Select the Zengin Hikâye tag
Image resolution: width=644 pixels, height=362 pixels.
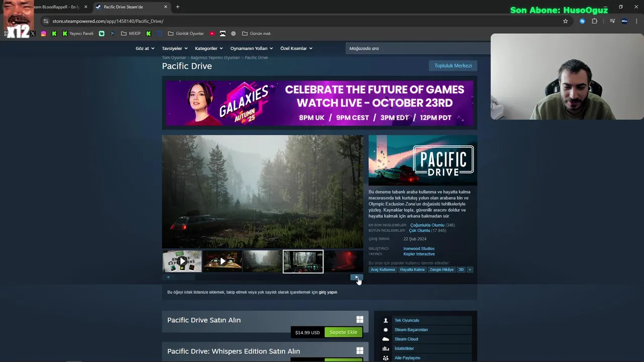pos(441,270)
